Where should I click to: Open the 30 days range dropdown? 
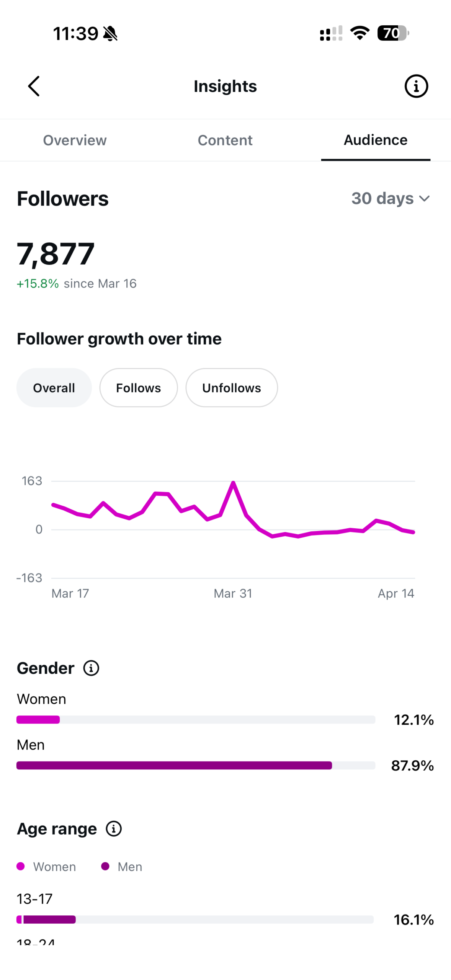pos(383,199)
